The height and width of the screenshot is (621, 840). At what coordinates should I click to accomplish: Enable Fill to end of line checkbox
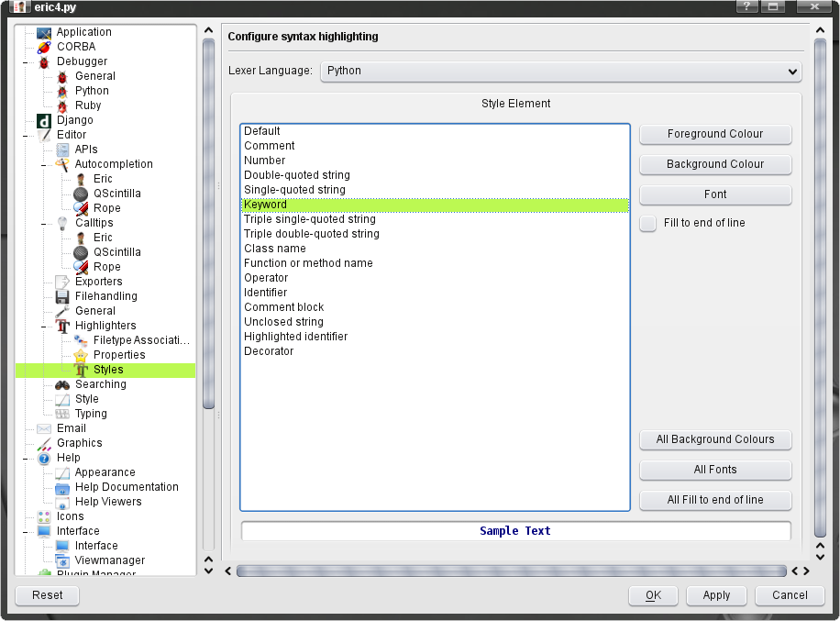tap(648, 223)
